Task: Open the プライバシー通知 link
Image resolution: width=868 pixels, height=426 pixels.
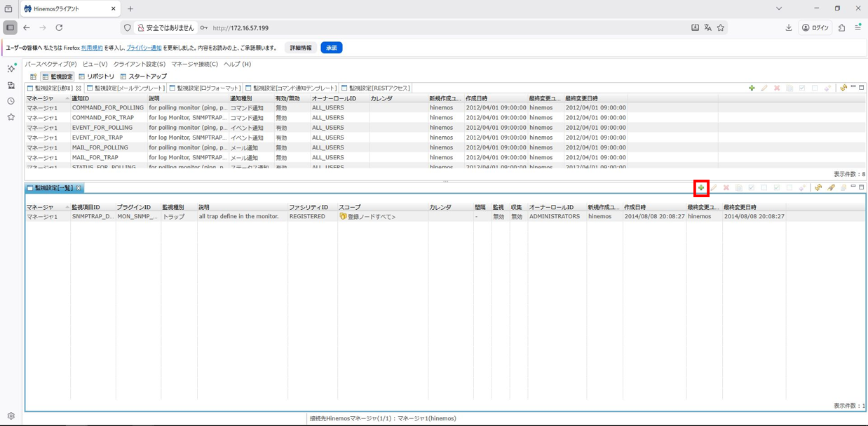Action: (144, 48)
